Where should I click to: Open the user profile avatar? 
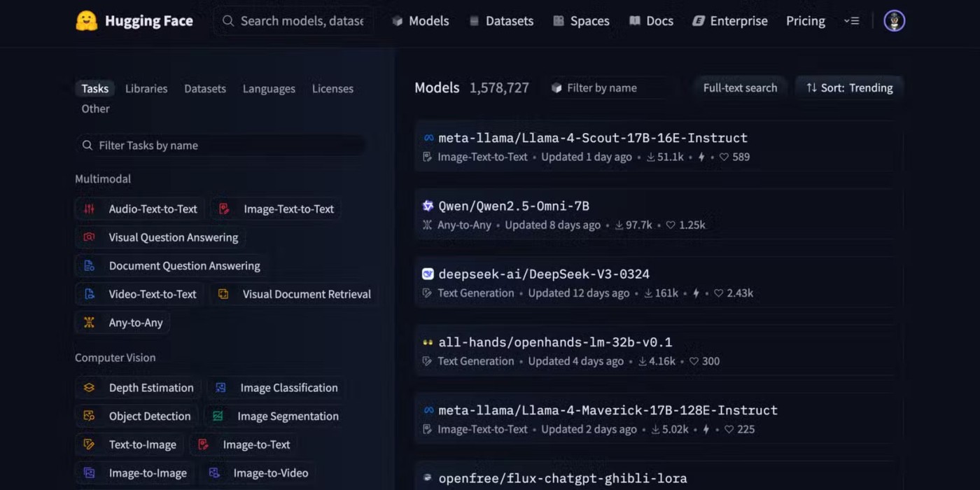pos(894,21)
